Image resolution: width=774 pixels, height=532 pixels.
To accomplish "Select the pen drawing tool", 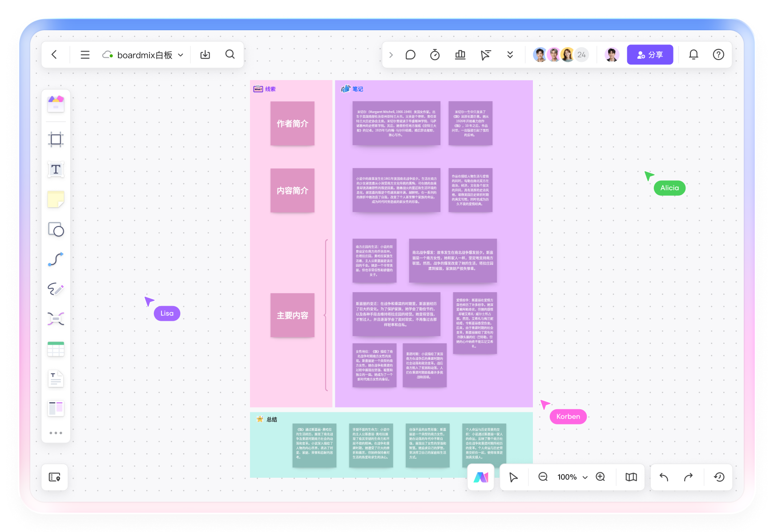I will [56, 289].
